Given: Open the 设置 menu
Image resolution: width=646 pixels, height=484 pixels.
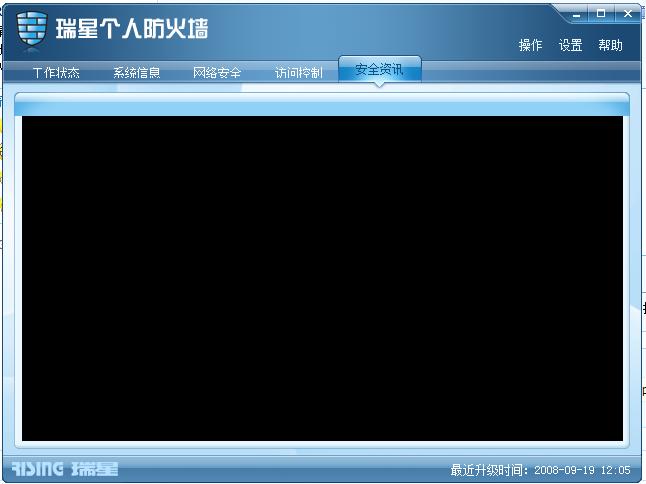Looking at the screenshot, I should (570, 45).
